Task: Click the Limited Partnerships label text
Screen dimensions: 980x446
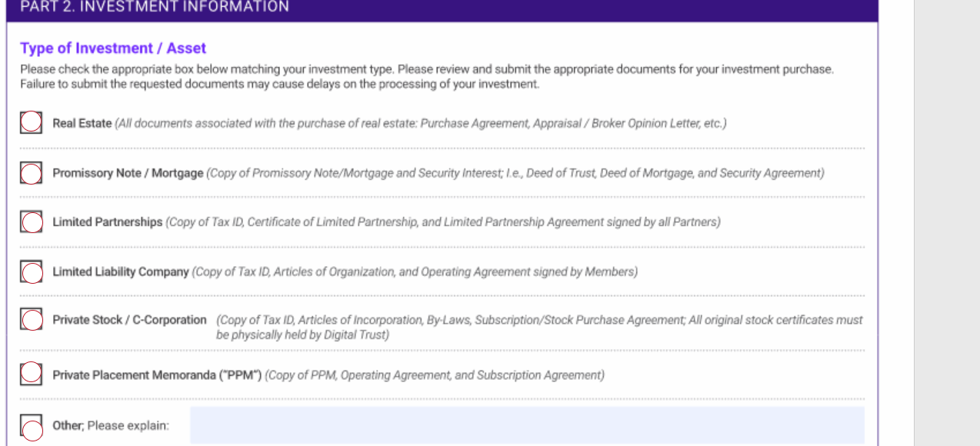Action: pos(108,222)
